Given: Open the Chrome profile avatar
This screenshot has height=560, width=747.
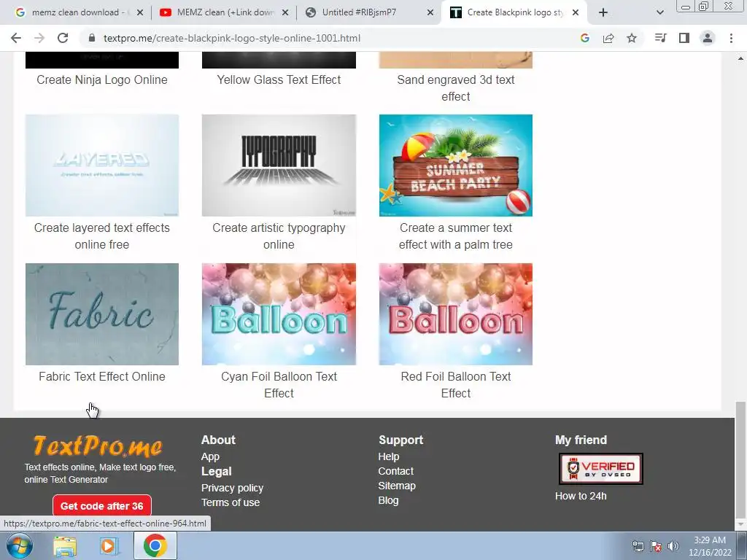Looking at the screenshot, I should coord(708,38).
